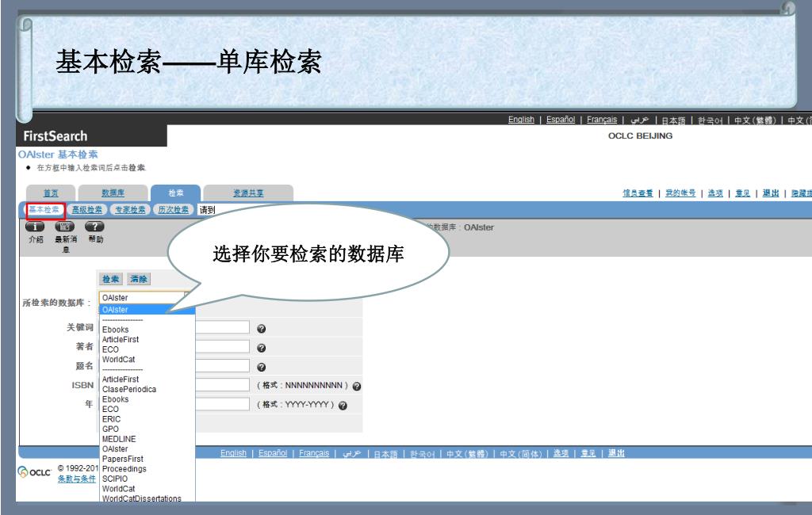The height and width of the screenshot is (515, 812).
Task: Click the OCLC logo
Action: [34, 472]
